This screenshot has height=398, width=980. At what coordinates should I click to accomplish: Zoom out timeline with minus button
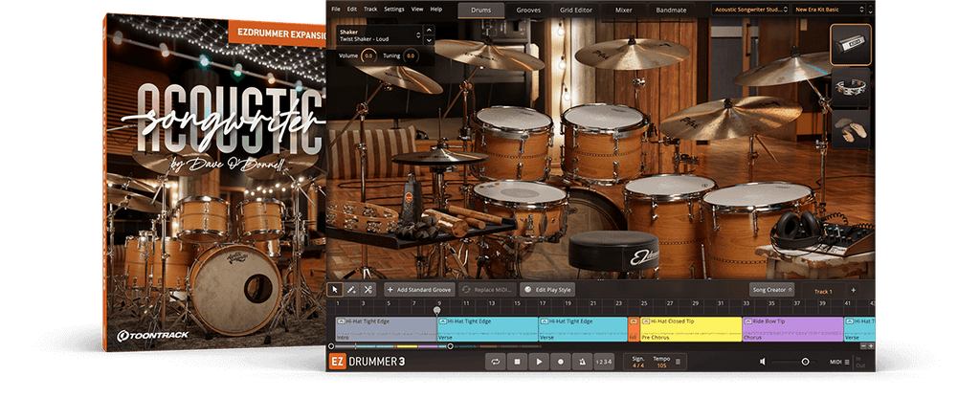pos(864,346)
